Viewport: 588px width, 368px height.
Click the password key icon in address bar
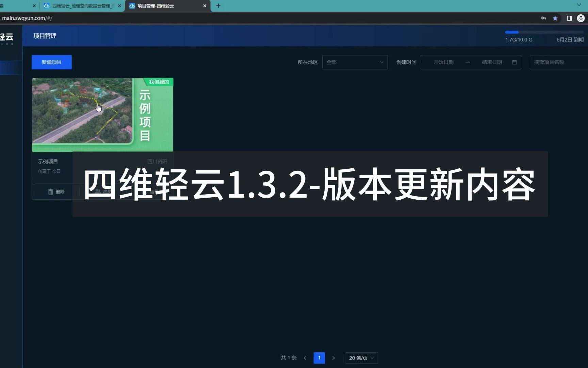tap(544, 18)
